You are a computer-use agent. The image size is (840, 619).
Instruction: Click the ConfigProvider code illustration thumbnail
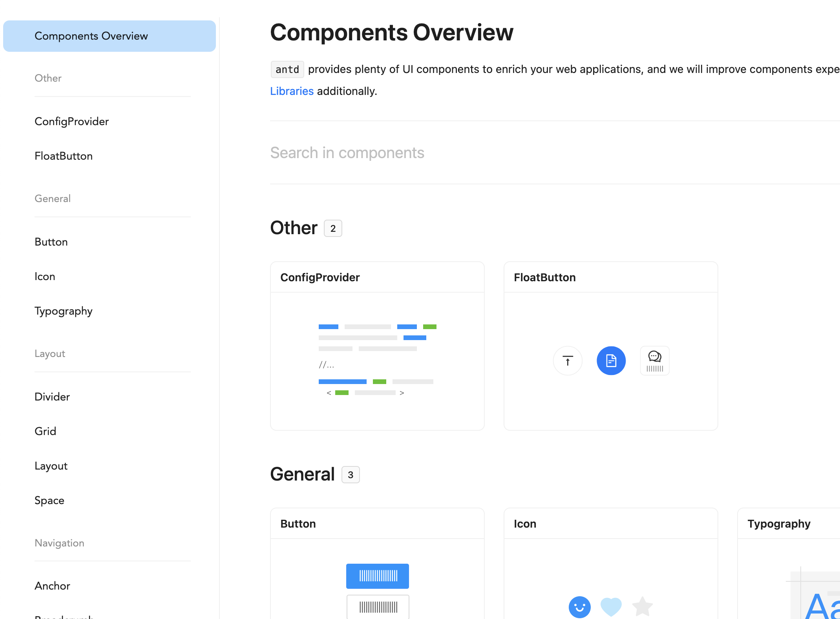(x=378, y=360)
